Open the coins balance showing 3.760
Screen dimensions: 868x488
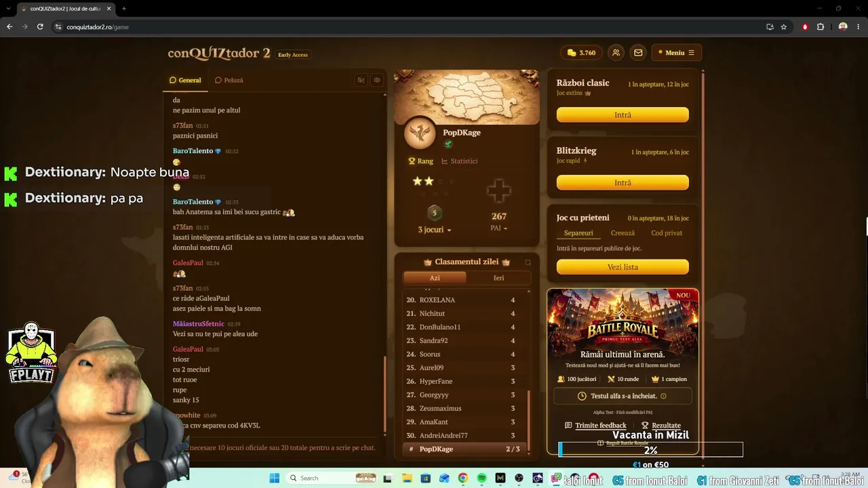click(x=581, y=53)
